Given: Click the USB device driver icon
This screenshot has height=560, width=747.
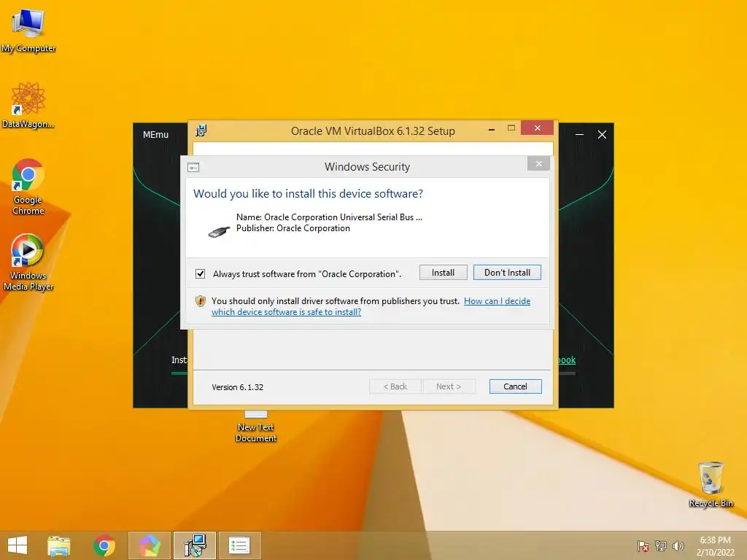Looking at the screenshot, I should (x=219, y=232).
